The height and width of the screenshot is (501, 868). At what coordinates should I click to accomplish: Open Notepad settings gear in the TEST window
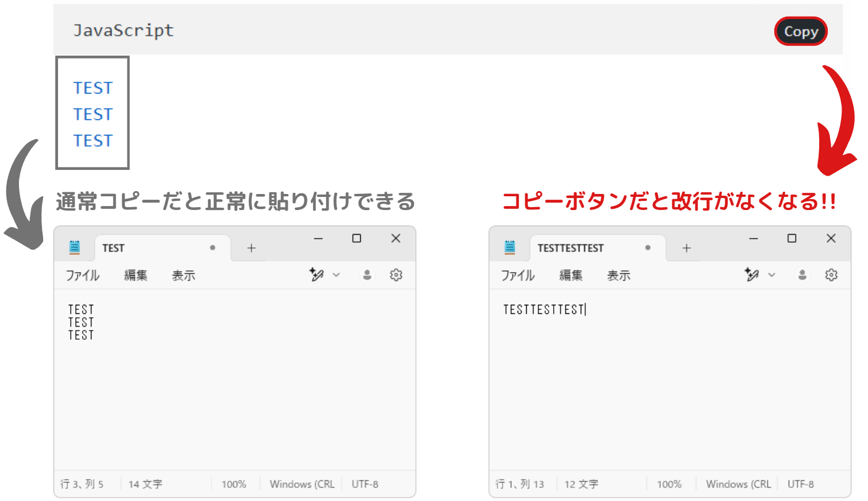point(396,275)
